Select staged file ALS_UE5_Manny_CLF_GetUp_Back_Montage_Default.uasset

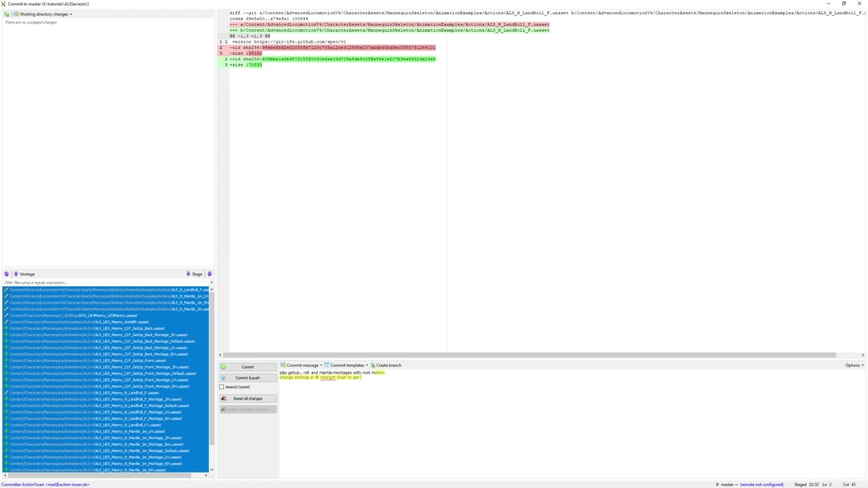point(106,342)
